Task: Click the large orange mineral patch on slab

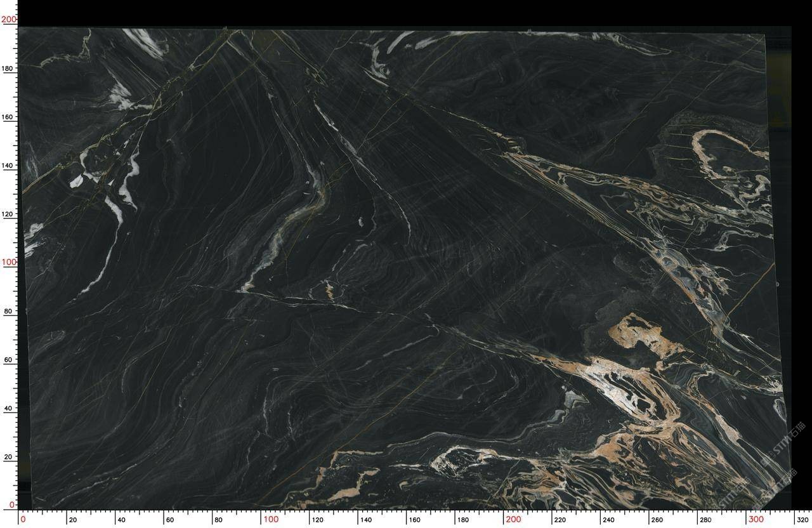Action: point(641,334)
